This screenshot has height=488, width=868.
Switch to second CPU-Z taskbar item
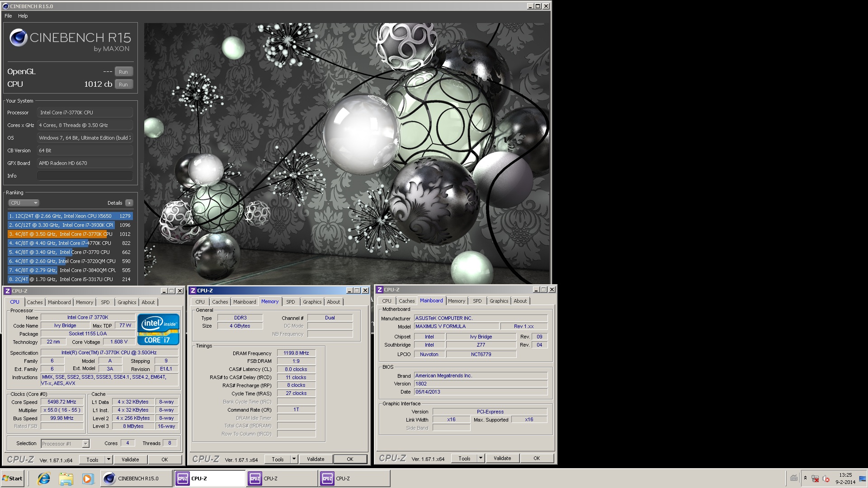pos(283,479)
